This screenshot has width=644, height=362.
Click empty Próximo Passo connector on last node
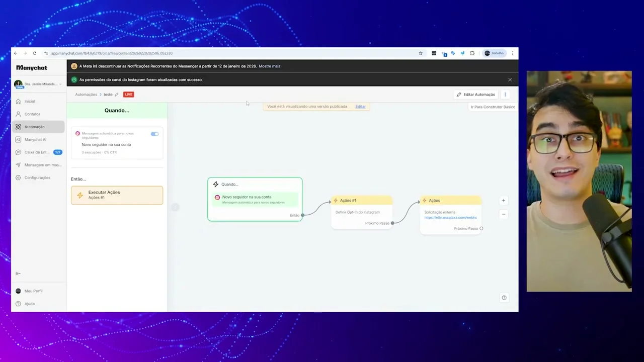[x=481, y=229]
